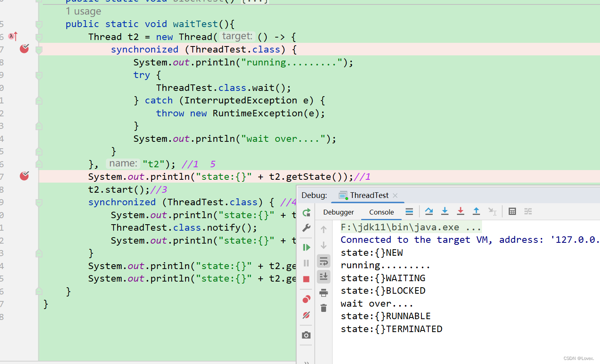600x364 pixels.
Task: Click console line 'running.........'
Action: 385,265
